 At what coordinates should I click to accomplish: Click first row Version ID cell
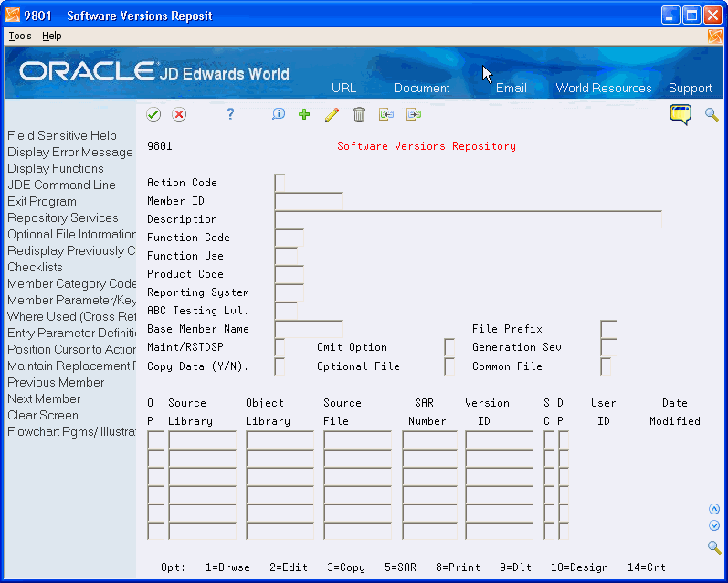[x=499, y=440]
